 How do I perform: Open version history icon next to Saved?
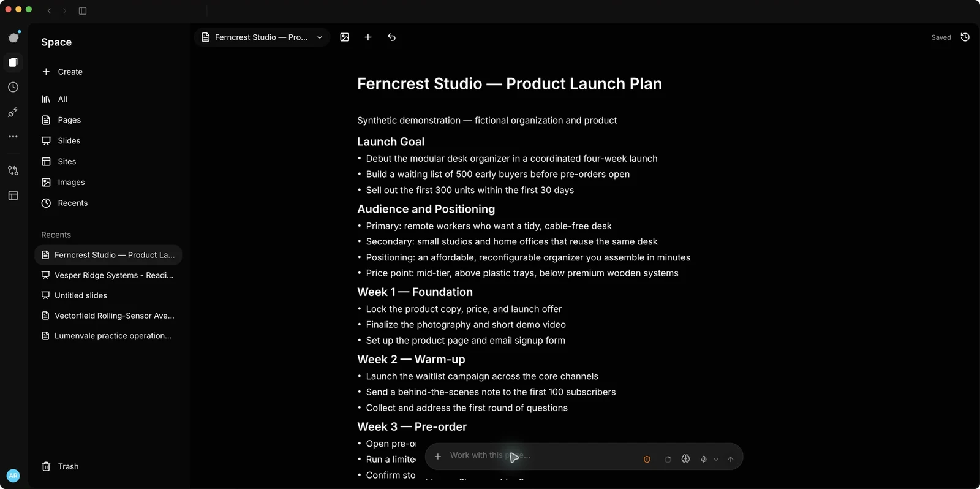(x=965, y=37)
